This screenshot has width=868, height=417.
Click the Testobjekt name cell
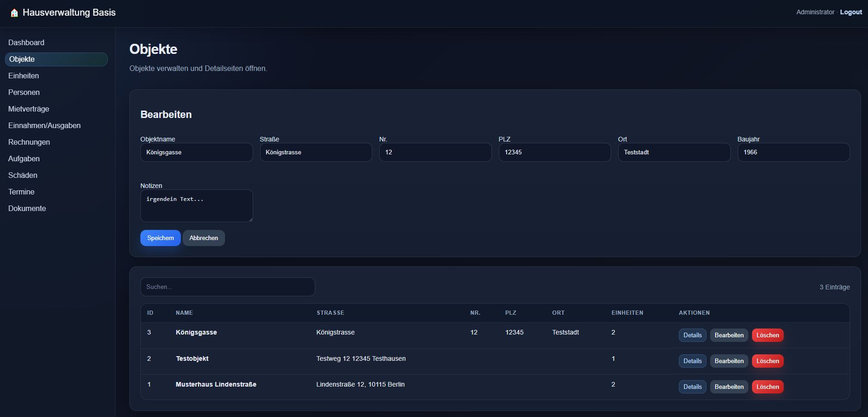[192, 358]
